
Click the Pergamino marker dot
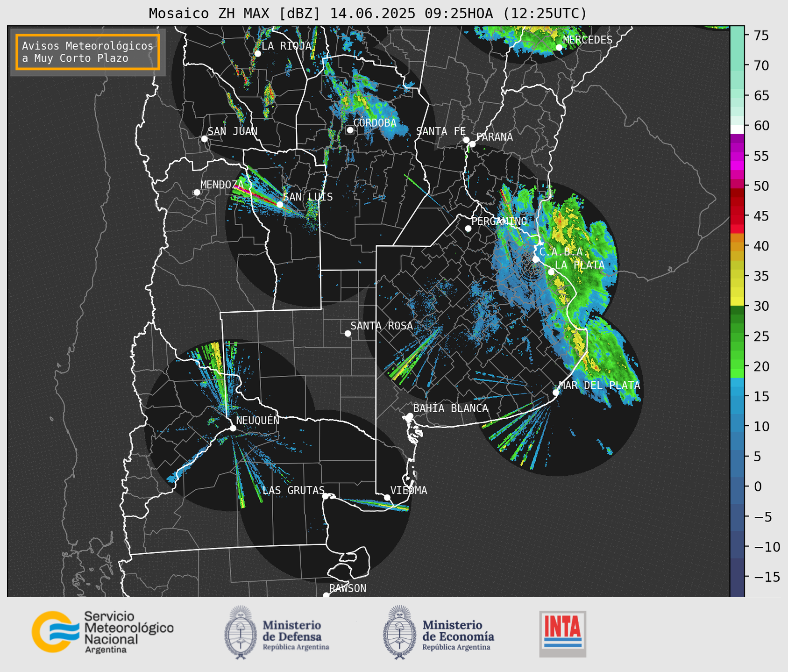[x=468, y=229]
